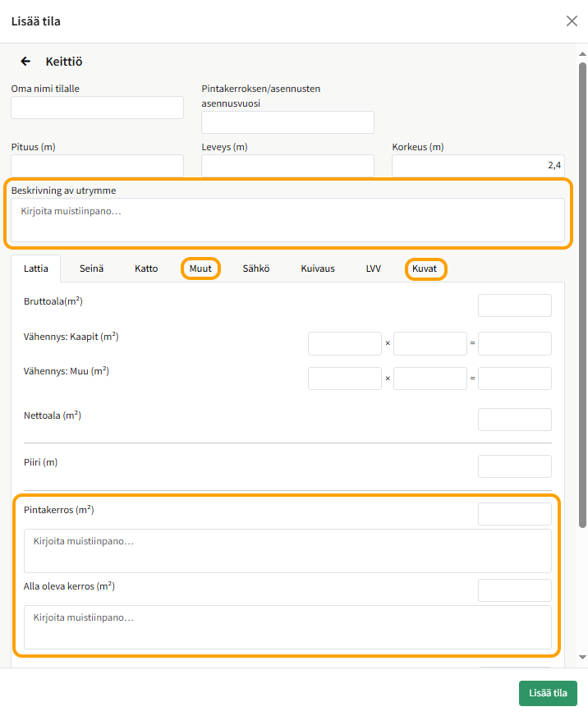
Task: Open the LVV tab
Action: (374, 268)
